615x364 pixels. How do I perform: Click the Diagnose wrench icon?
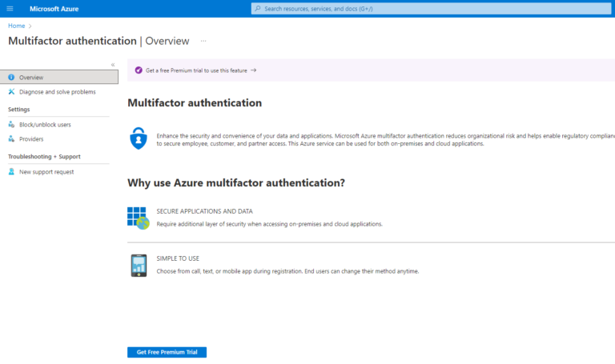(x=11, y=92)
